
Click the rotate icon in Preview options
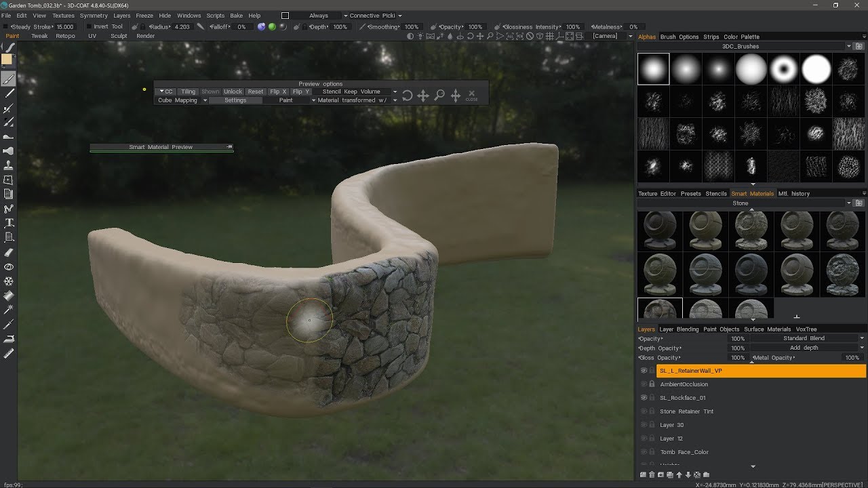[x=407, y=96]
